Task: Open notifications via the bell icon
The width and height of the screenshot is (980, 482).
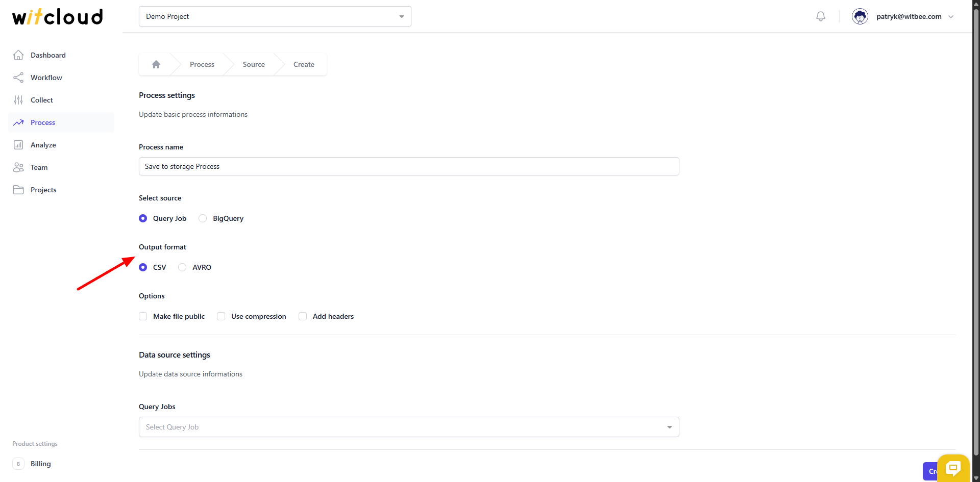Action: 820,16
